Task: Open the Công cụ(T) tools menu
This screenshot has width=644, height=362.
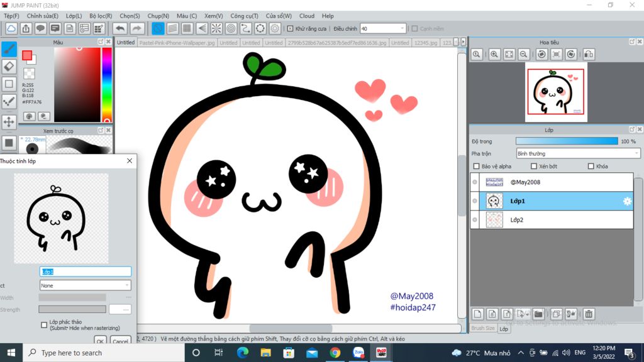Action: pos(244,16)
